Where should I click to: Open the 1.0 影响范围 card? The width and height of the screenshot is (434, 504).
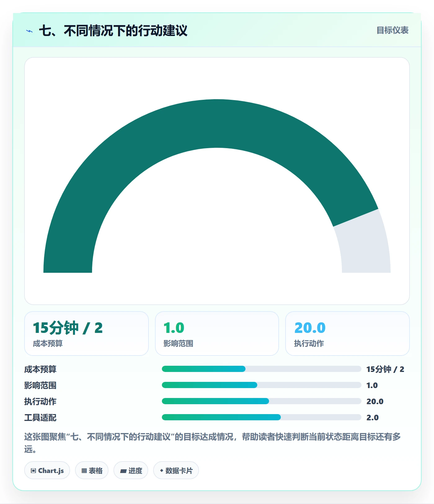coord(217,334)
